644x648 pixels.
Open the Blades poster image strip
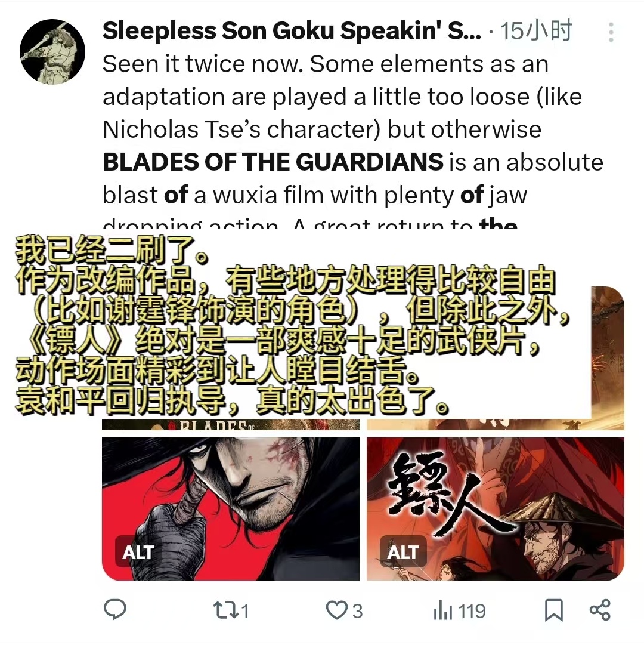point(231,424)
